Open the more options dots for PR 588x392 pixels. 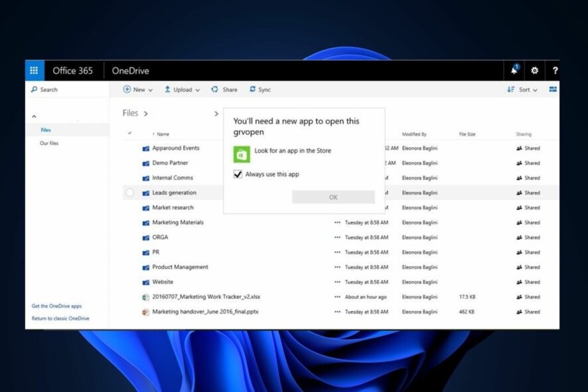tap(338, 252)
